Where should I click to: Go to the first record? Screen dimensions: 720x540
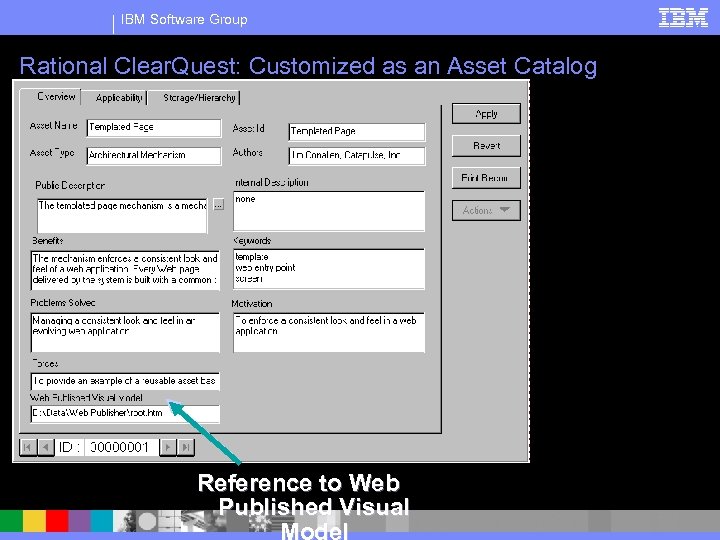(28, 447)
